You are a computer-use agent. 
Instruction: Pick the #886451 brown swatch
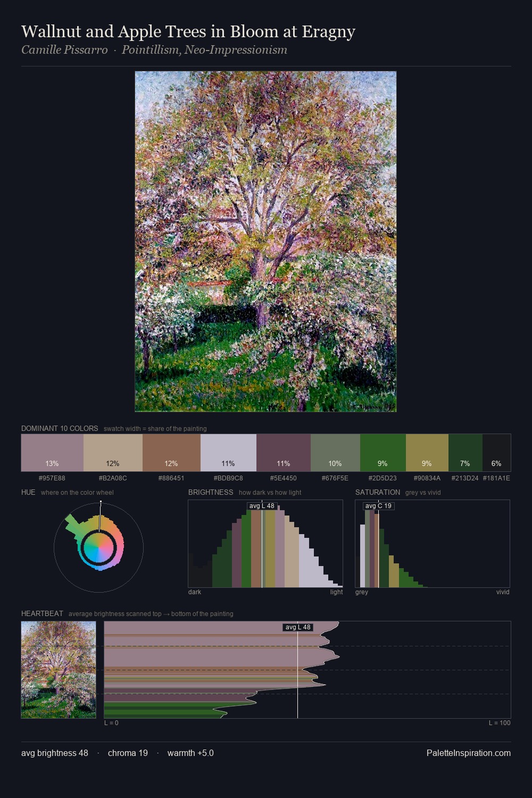pos(171,453)
